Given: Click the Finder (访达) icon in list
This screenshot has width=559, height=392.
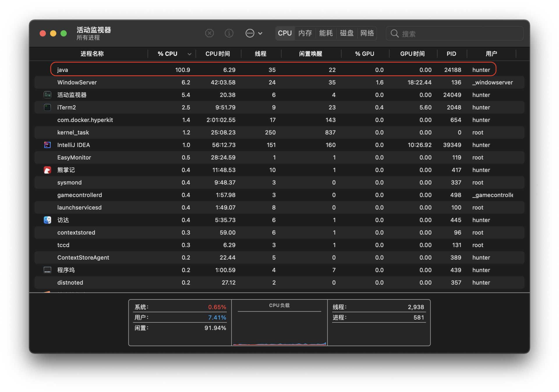Looking at the screenshot, I should click(47, 220).
